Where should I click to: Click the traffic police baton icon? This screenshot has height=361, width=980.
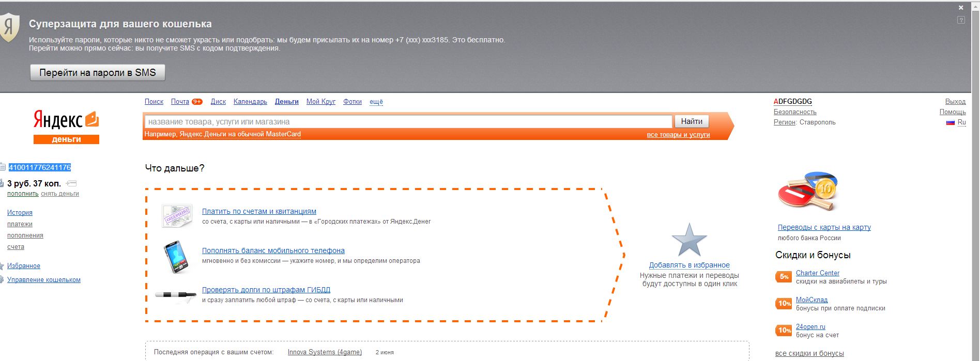click(176, 295)
